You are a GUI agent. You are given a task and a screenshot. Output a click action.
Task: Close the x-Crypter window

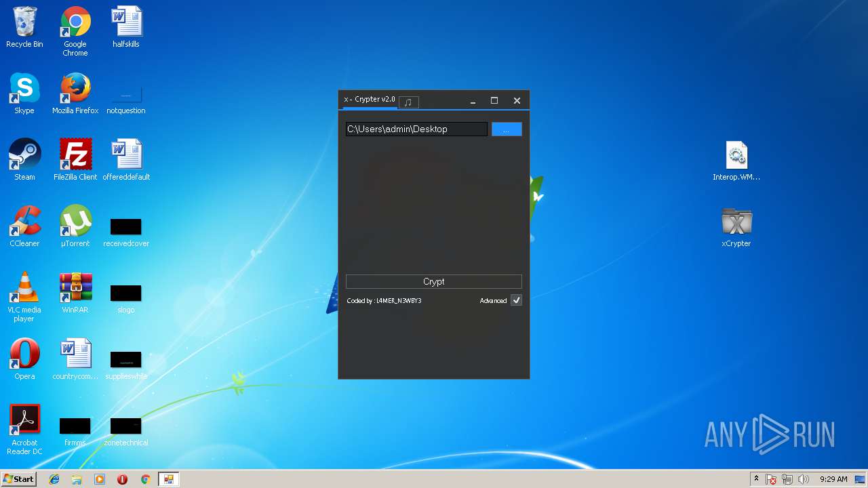click(x=517, y=100)
